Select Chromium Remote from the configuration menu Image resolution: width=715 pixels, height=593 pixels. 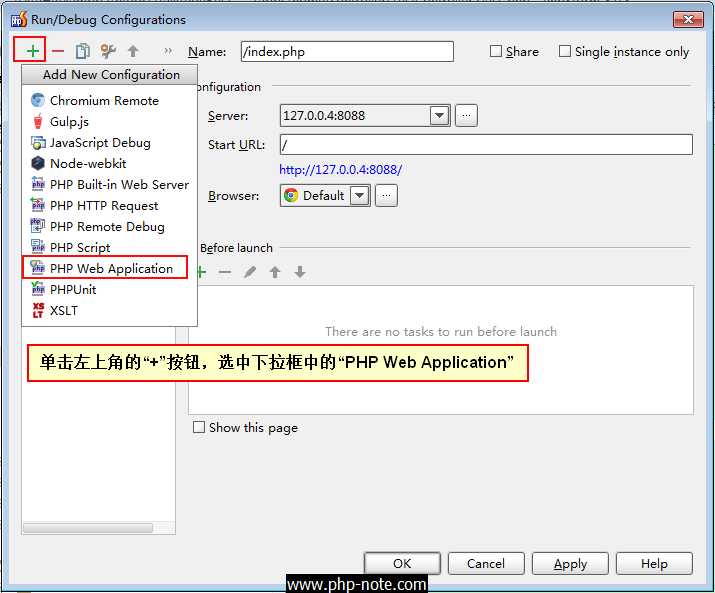(109, 100)
